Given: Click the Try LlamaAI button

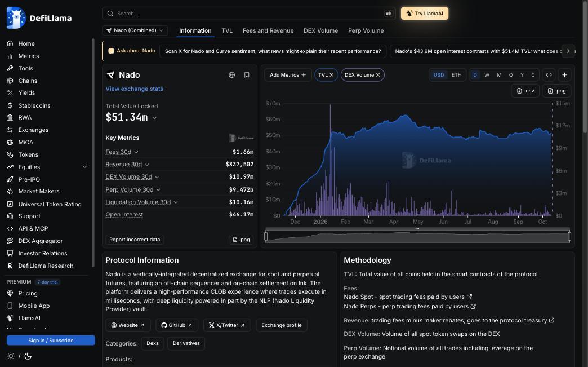Looking at the screenshot, I should pyautogui.click(x=425, y=14).
